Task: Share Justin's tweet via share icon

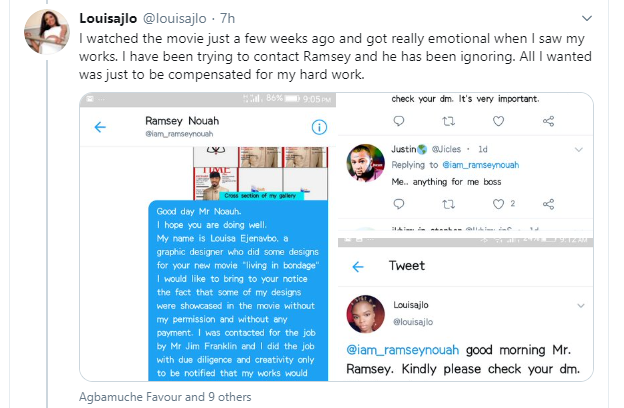Action: coord(548,203)
